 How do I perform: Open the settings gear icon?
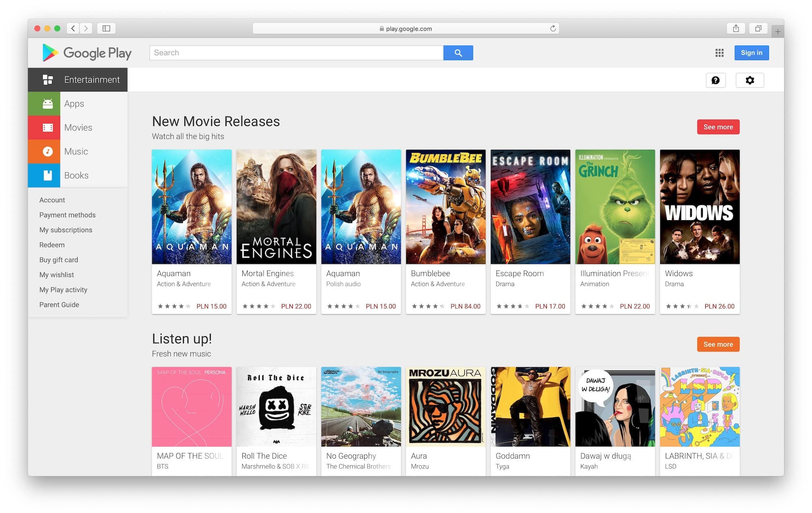(x=749, y=80)
